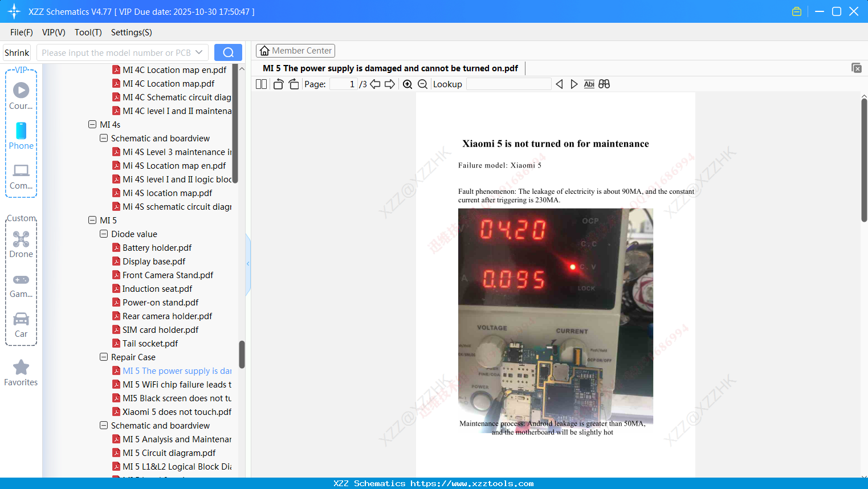The width and height of the screenshot is (868, 489).
Task: Open the yellow toolbox icon in title bar
Action: [796, 11]
